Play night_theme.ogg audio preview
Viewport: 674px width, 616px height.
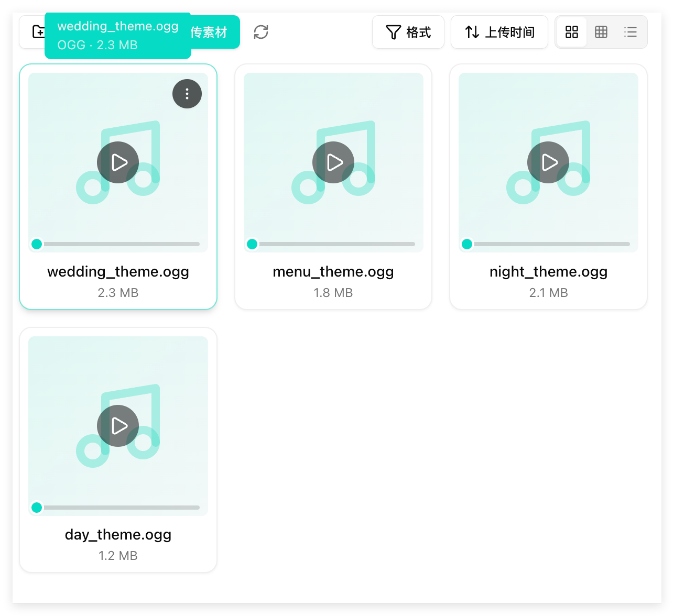[x=548, y=162]
